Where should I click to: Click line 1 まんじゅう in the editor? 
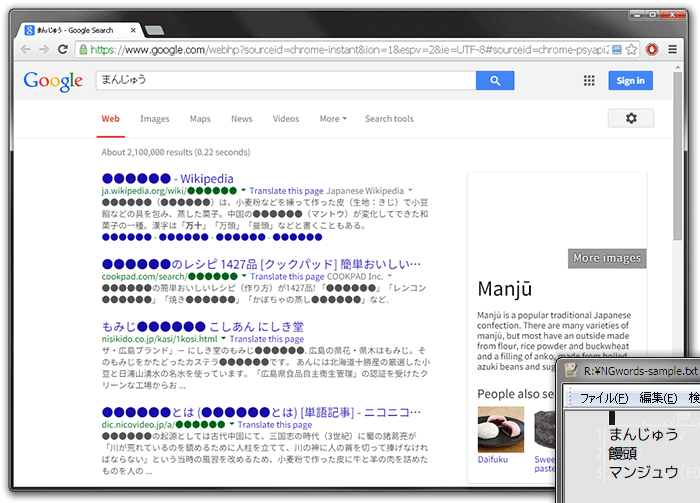643,434
